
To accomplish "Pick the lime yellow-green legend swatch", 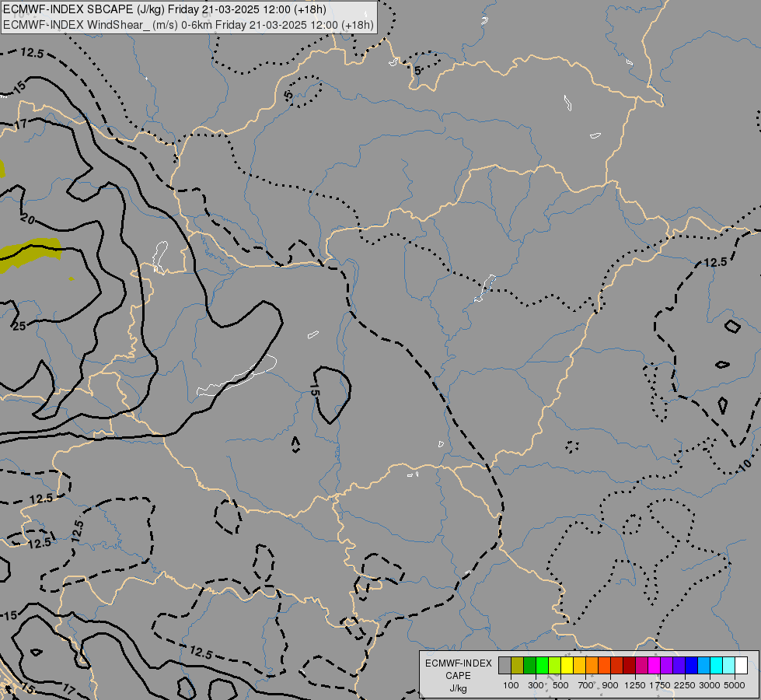I will click(x=555, y=666).
